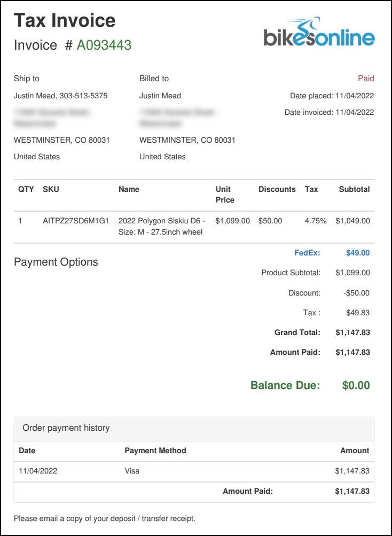Click the Order payment history panel header
392x536 pixels.
click(66, 428)
